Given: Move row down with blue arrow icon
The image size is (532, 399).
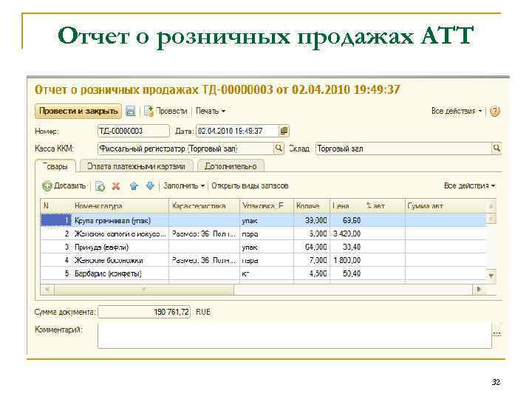Looking at the screenshot, I should click(x=149, y=185).
